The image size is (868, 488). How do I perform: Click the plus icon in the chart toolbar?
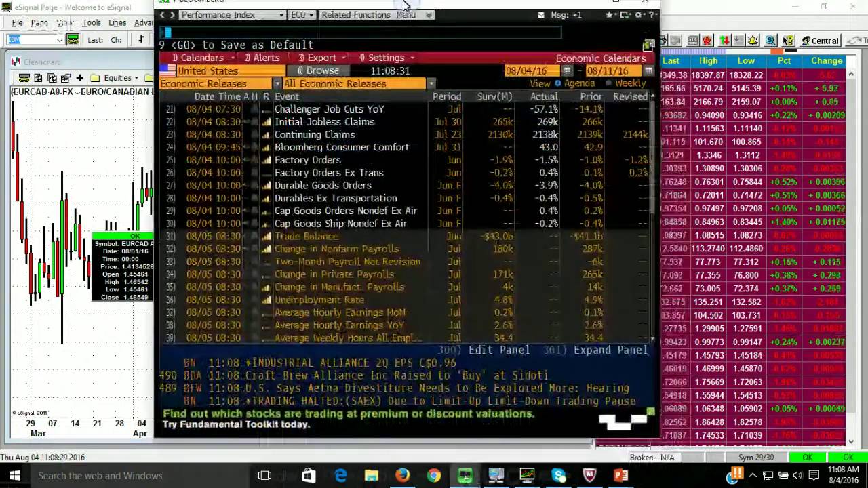tap(79, 78)
